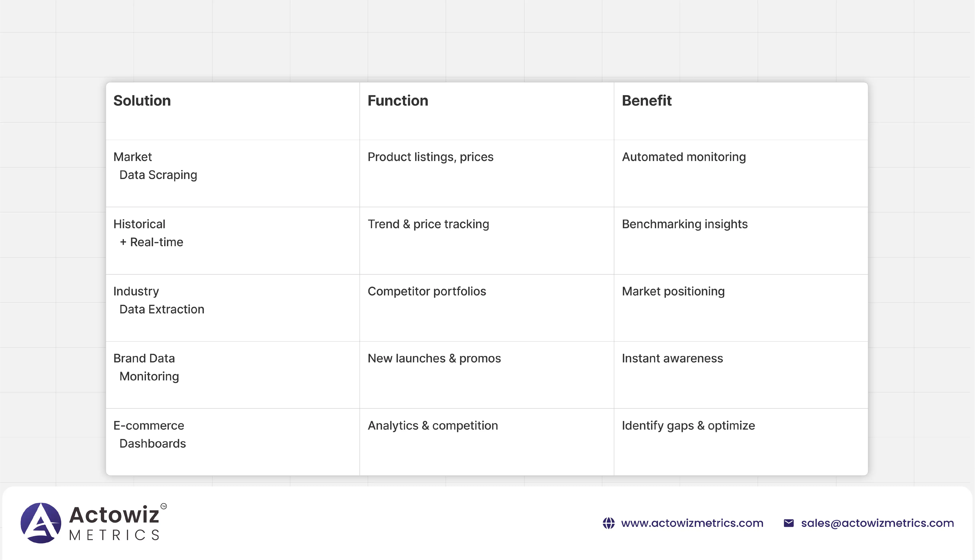
Task: Click the Benchmarking insights cell
Action: pos(684,224)
